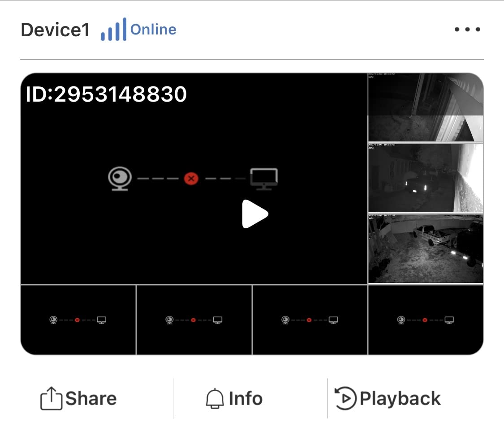Screen dimensions: 504x423
Task: Select the third disconnected channel in bottom row
Action: tap(310, 320)
